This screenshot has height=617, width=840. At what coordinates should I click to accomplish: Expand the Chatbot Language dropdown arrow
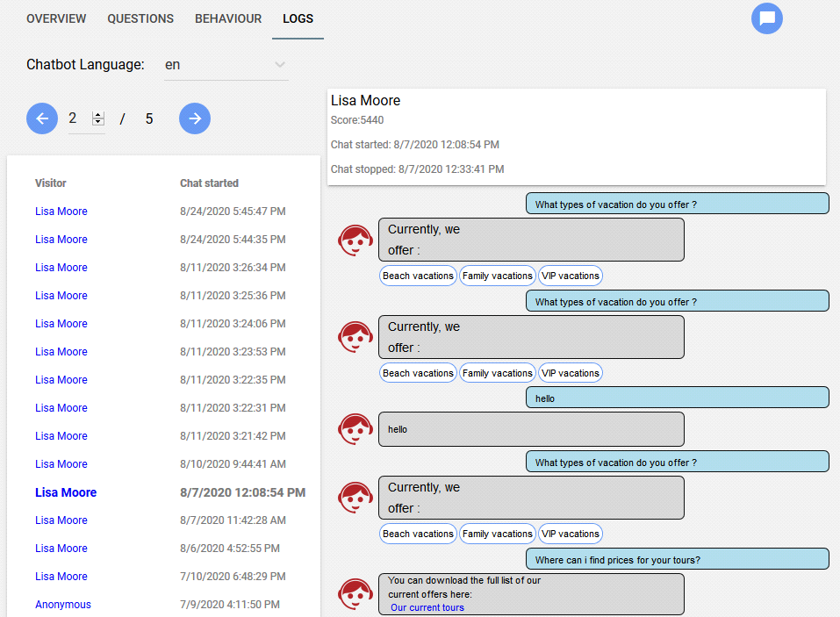click(280, 65)
